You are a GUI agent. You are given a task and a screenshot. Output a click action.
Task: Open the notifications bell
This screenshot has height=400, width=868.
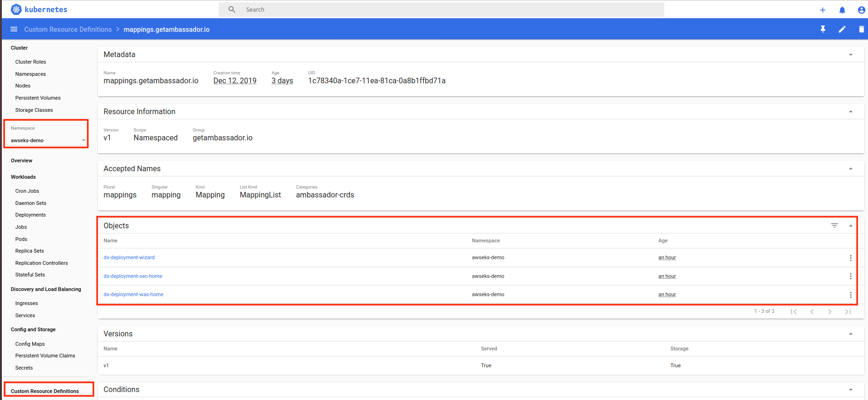coord(842,10)
